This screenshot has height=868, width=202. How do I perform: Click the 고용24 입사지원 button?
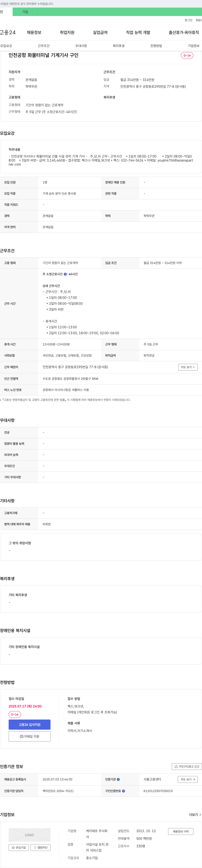(30, 724)
